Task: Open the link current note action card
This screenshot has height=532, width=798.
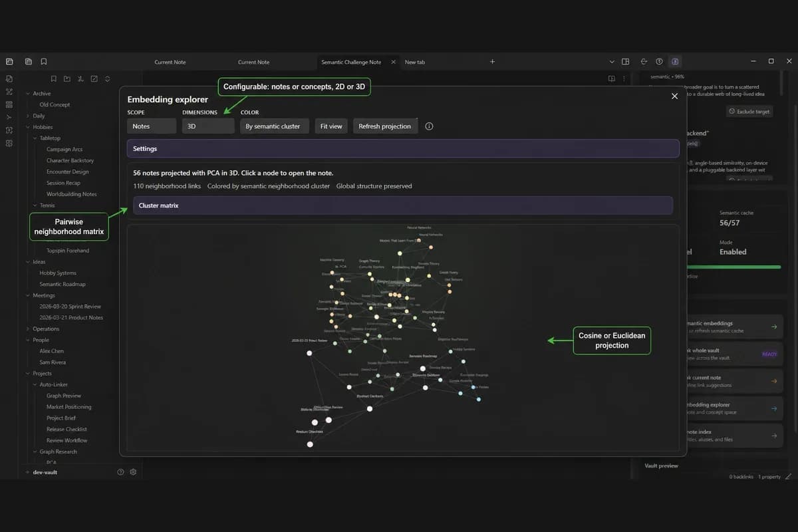Action: 733,381
